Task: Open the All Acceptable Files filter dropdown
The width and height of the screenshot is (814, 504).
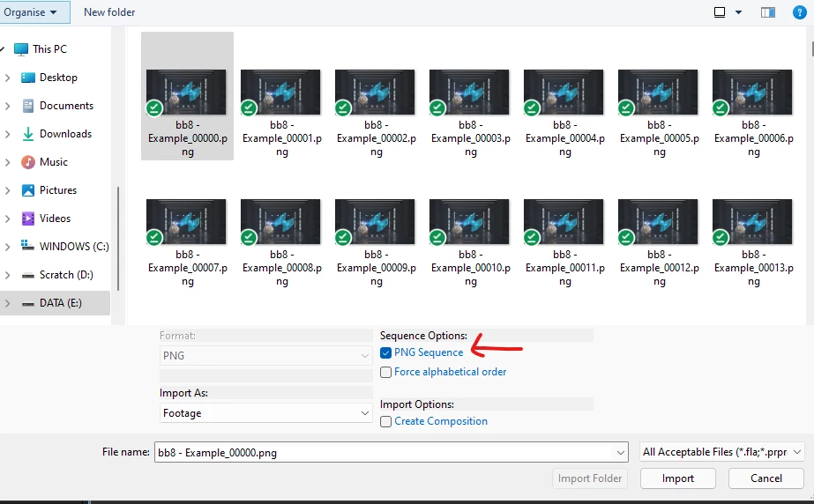Action: point(722,452)
